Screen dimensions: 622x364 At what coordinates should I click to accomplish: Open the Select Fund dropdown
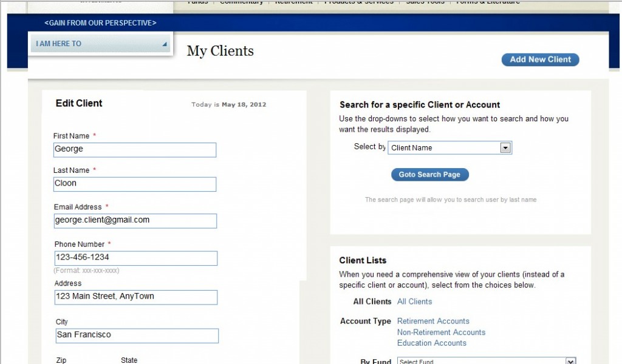tap(487, 361)
